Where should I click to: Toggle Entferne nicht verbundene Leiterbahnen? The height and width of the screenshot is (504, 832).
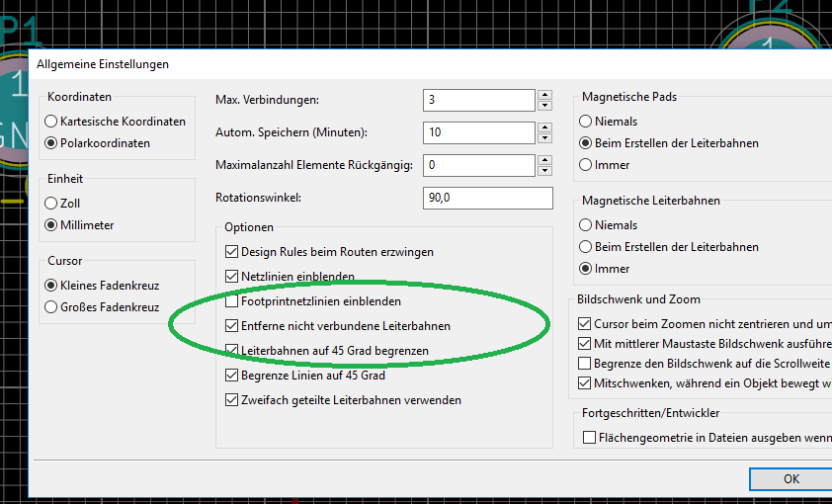tap(231, 326)
